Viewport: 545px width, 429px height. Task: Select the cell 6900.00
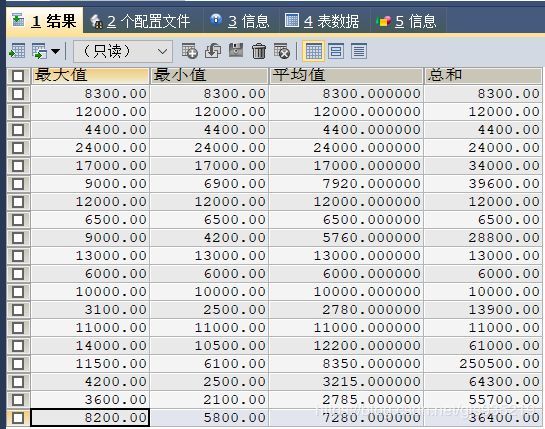point(209,184)
